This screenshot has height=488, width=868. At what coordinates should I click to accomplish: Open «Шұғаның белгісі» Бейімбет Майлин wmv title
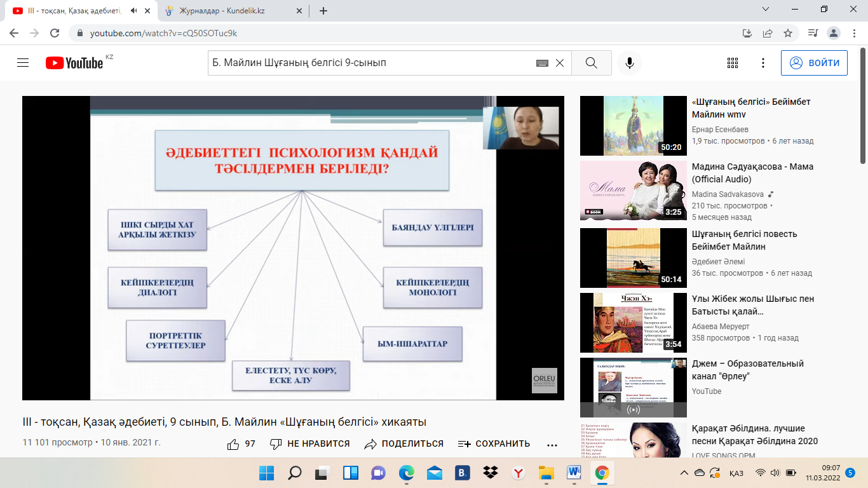click(x=751, y=108)
